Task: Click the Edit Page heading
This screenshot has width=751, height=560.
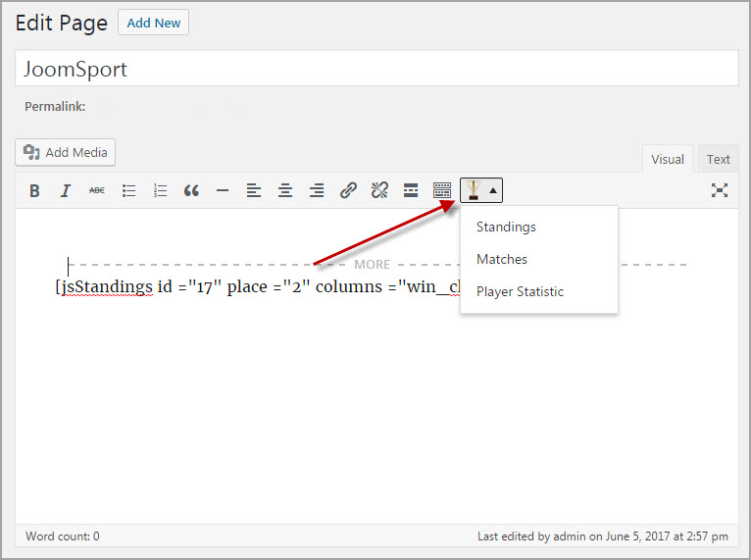Action: (x=62, y=23)
